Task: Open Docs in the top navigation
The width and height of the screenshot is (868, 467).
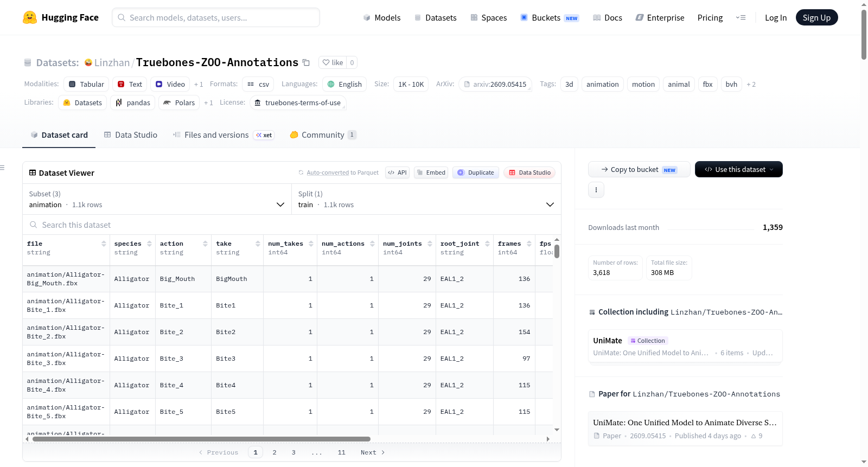Action: [x=608, y=17]
